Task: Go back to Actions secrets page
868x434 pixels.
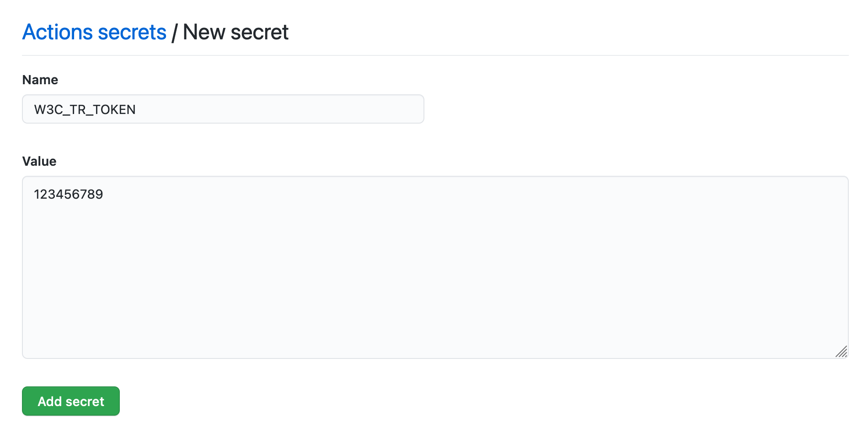Action: (x=94, y=33)
